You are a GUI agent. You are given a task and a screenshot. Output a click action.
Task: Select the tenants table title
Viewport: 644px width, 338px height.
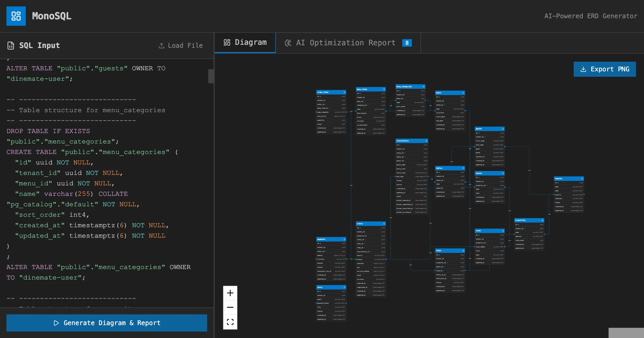(558, 179)
